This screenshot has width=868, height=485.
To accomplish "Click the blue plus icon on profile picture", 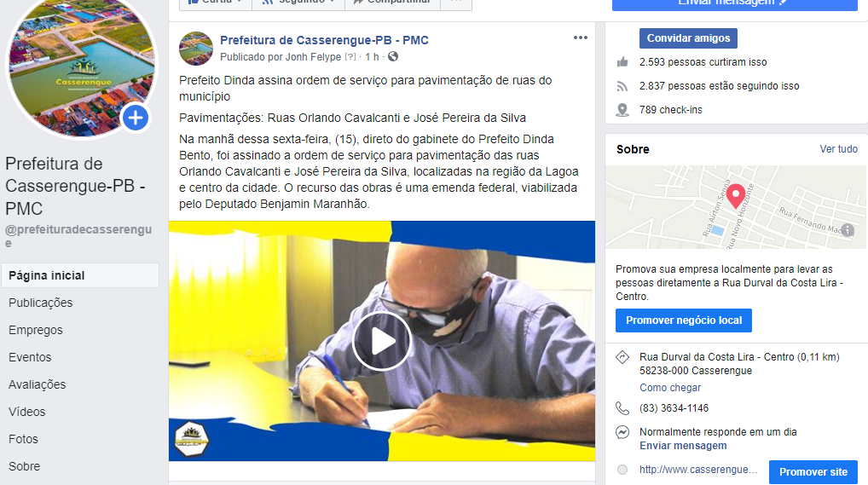I will 135,118.
